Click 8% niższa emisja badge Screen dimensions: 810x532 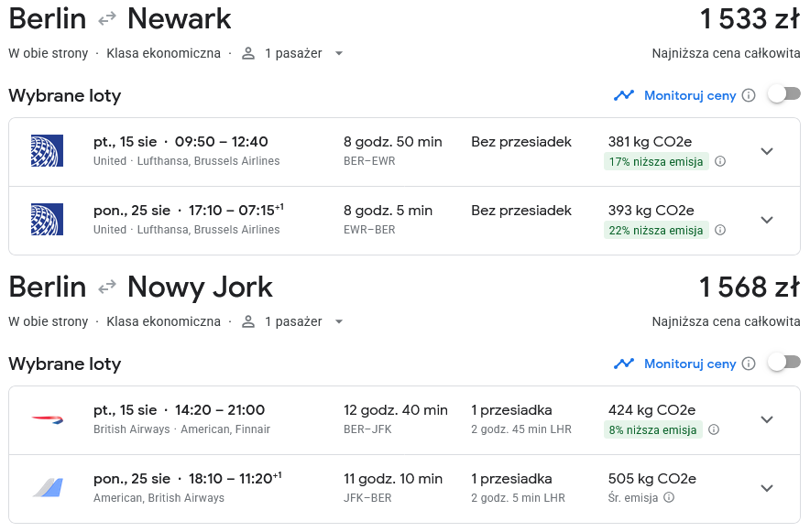tap(653, 429)
